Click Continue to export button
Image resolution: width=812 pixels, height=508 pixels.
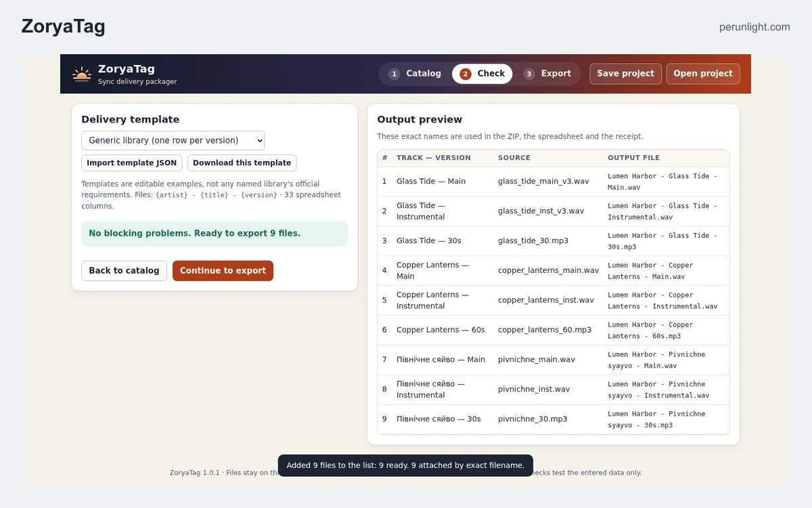tap(223, 271)
